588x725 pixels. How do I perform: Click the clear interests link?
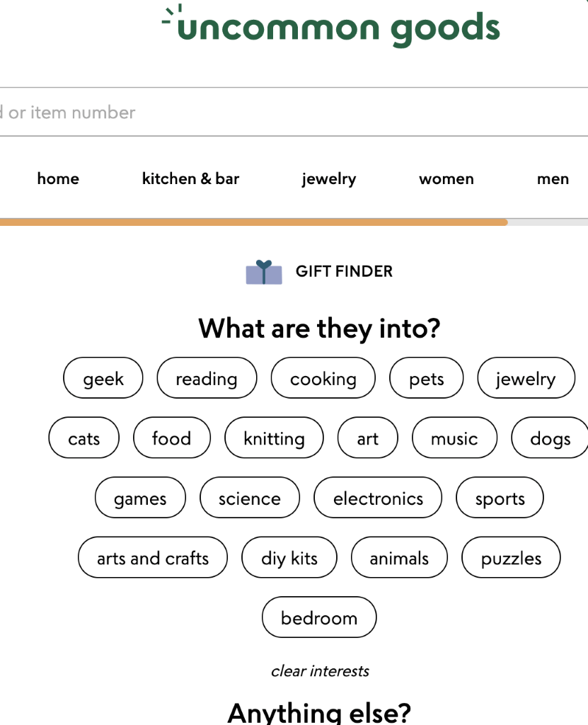click(318, 670)
